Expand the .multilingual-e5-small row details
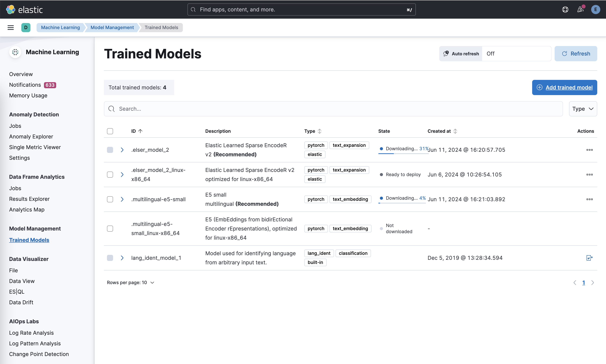This screenshot has width=606, height=364. click(x=122, y=199)
